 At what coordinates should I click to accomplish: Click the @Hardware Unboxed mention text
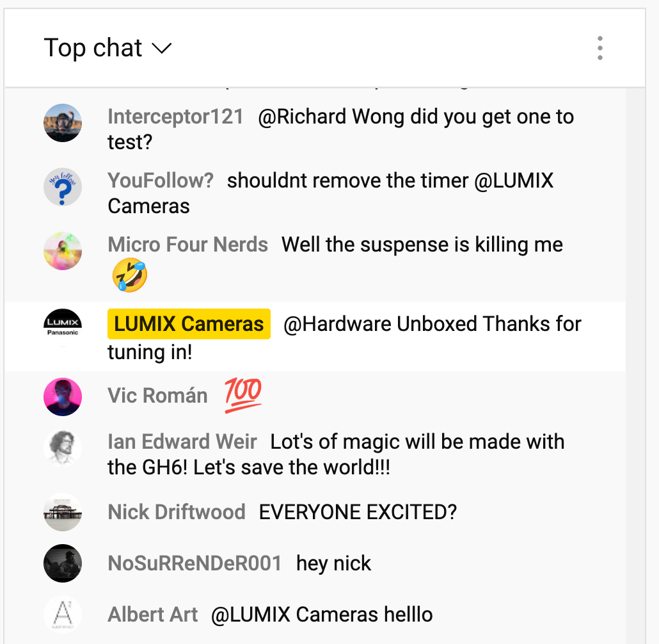click(x=380, y=324)
